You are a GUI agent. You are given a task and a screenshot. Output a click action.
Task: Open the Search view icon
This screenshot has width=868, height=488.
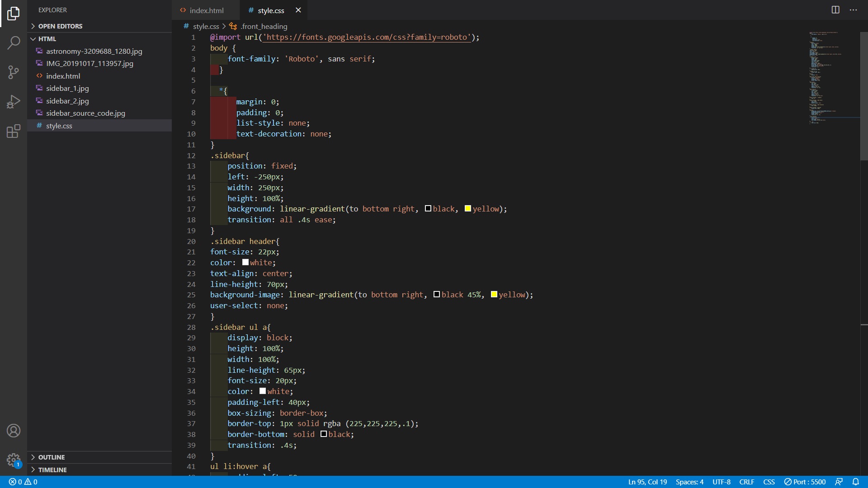pyautogui.click(x=14, y=43)
